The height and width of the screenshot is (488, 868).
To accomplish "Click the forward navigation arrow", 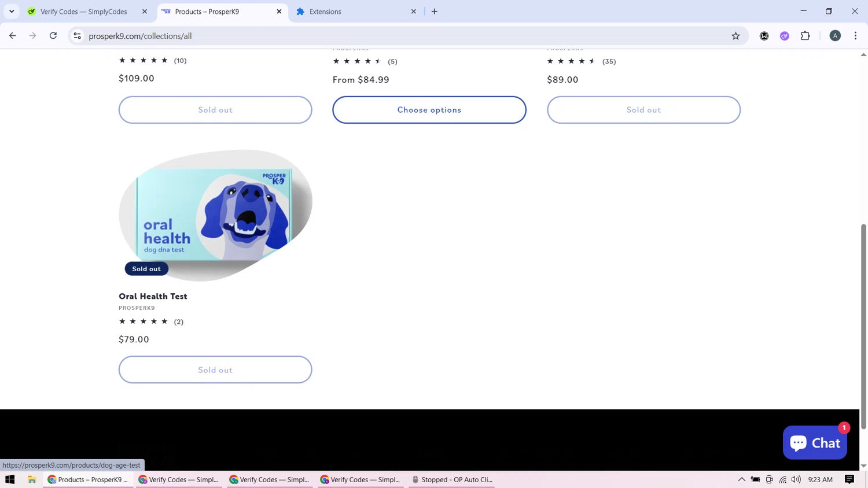I will [x=32, y=36].
